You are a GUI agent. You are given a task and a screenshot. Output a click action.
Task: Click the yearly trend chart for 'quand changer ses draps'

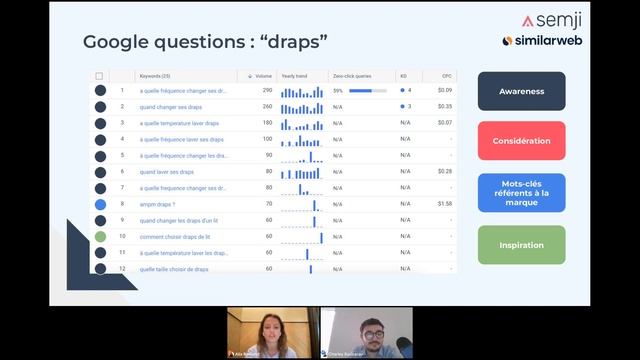point(302,108)
